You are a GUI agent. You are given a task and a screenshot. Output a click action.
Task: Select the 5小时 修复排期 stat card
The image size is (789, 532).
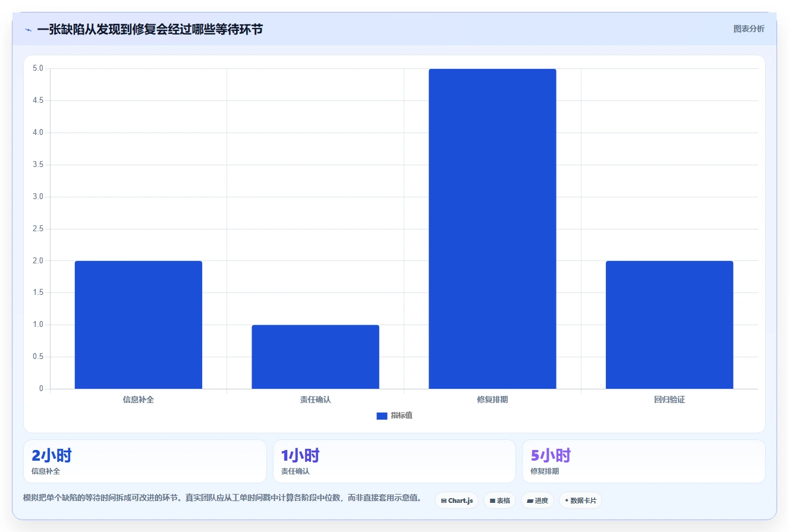(x=643, y=461)
